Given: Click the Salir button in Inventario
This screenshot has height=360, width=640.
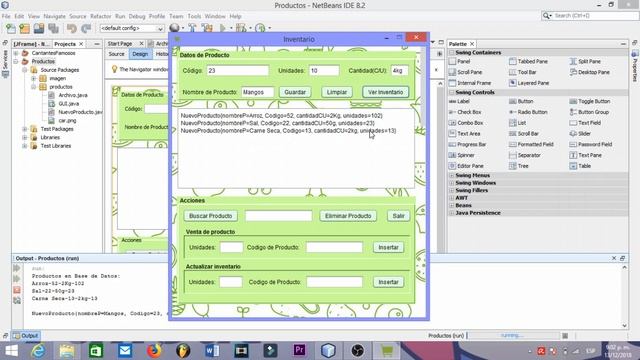Looking at the screenshot, I should pyautogui.click(x=398, y=216).
